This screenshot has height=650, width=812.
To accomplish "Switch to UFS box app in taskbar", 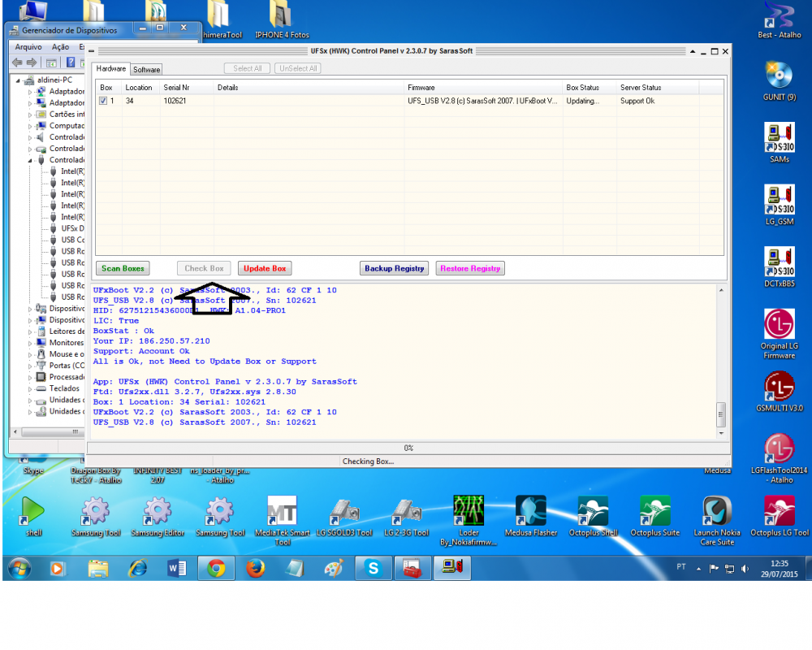I will [x=451, y=568].
